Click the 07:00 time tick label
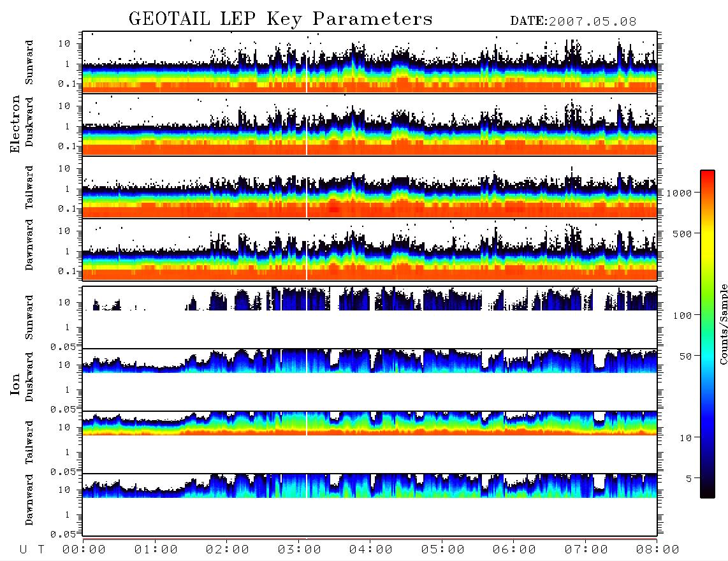728x561 pixels. (586, 550)
